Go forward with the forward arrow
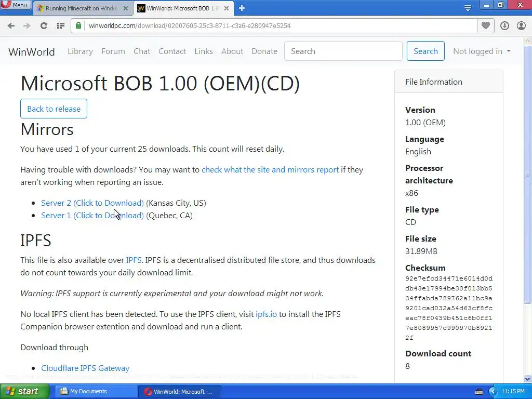 click(27, 26)
